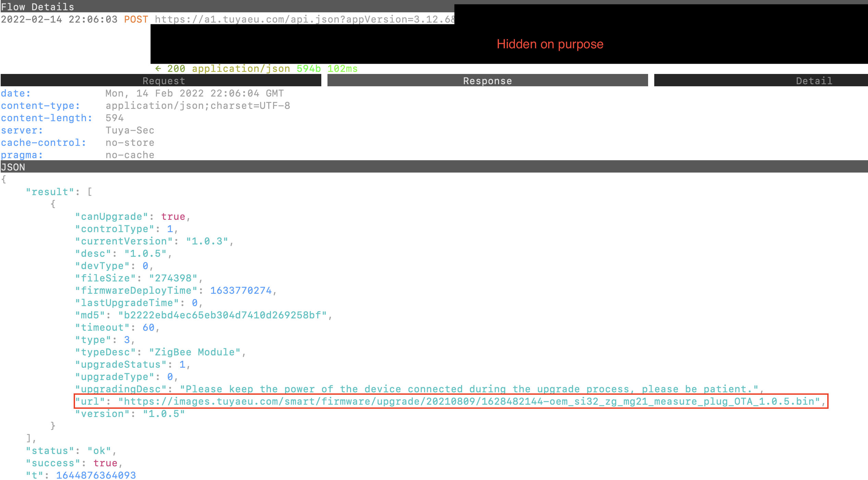
Task: Select the date header value
Action: tap(195, 93)
